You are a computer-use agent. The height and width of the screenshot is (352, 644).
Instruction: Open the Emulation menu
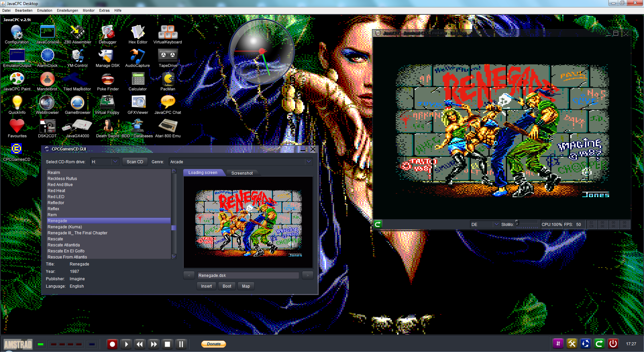pos(45,10)
